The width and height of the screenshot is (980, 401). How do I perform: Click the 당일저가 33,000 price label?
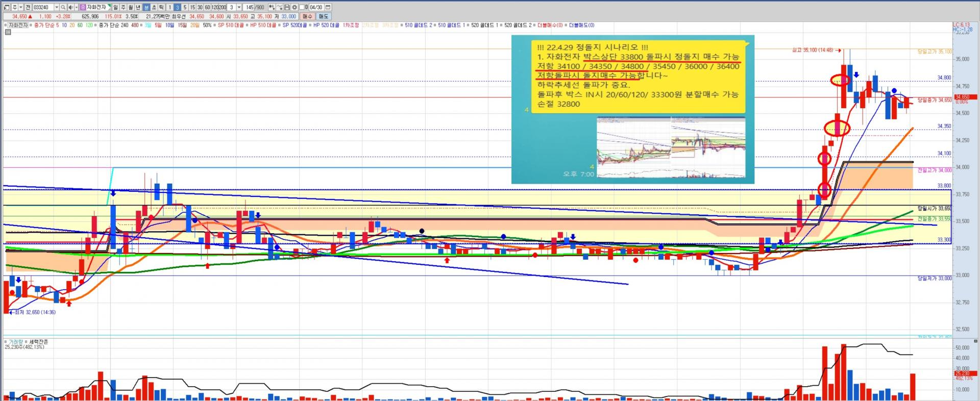935,278
